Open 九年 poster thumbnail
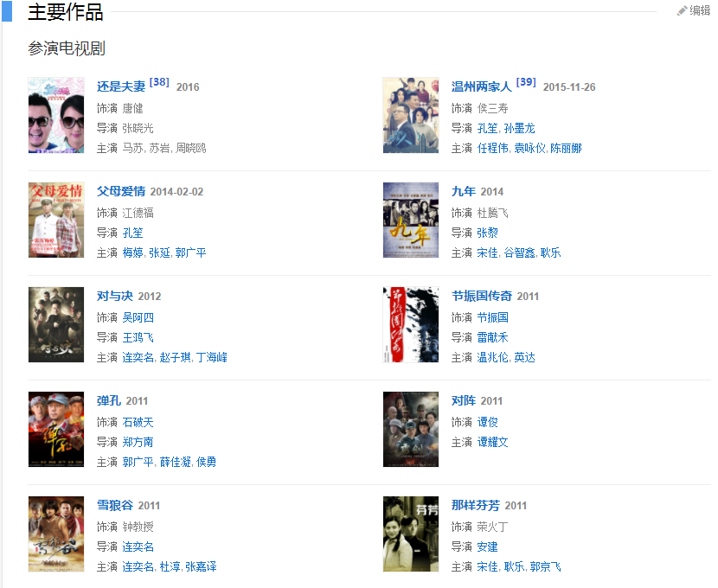718x588 pixels. click(x=411, y=220)
